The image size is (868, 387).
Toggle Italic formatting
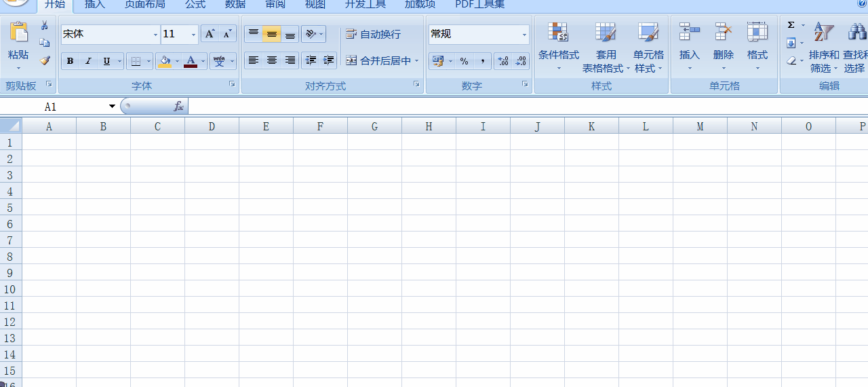click(x=88, y=61)
